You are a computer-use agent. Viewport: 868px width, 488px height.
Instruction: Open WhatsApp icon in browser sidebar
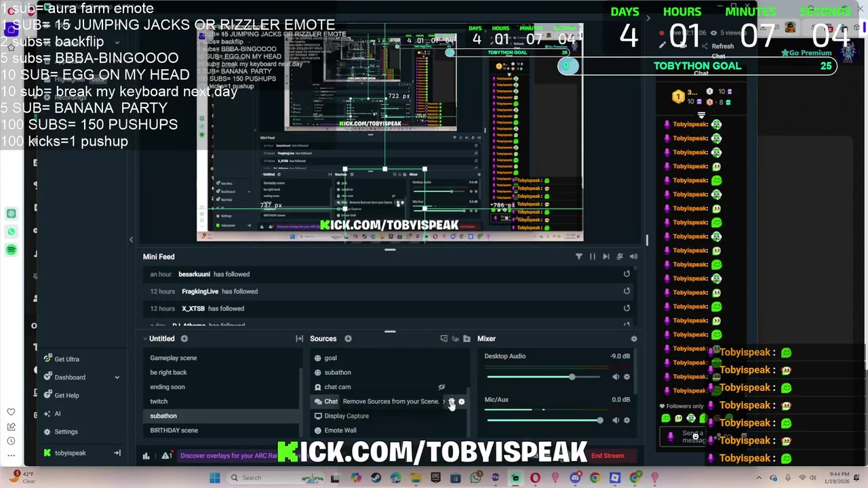(11, 232)
